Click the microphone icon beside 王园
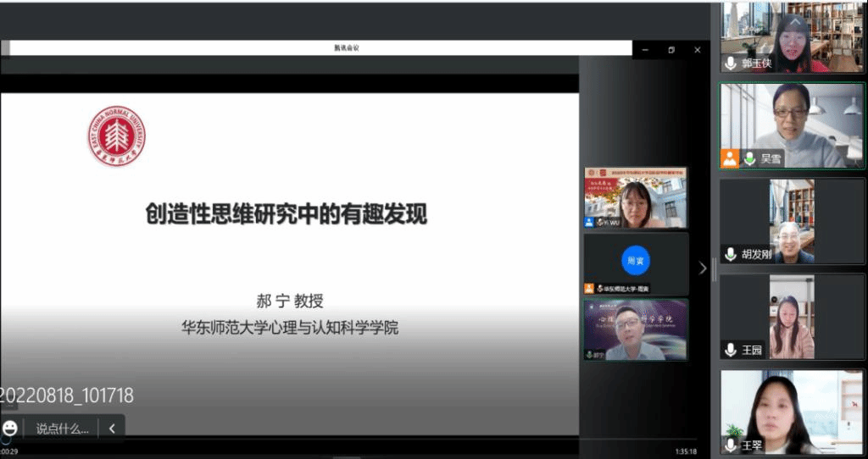 click(731, 350)
